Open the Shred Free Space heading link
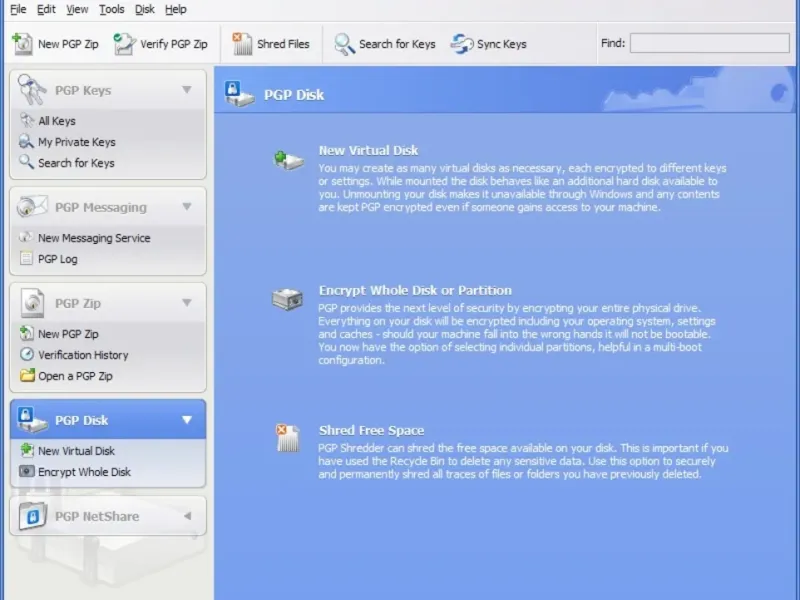This screenshot has width=800, height=600. point(371,430)
